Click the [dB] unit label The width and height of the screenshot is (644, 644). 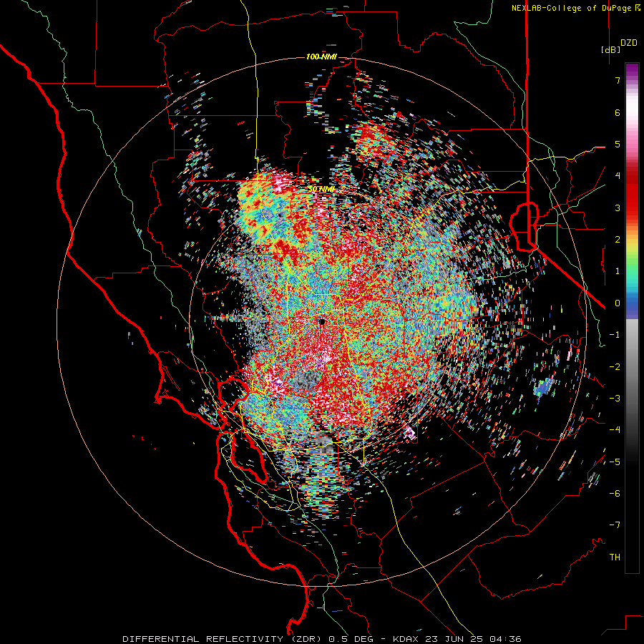[610, 49]
